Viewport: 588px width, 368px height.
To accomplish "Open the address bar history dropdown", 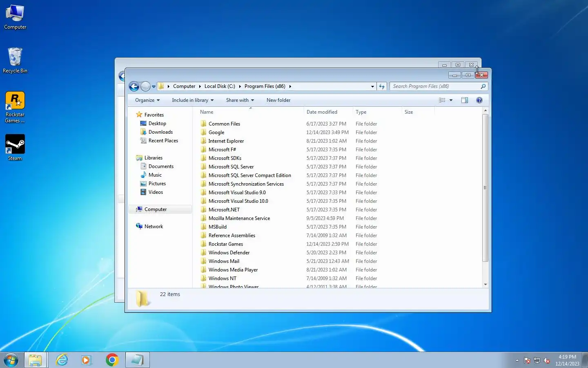I will 372,87.
